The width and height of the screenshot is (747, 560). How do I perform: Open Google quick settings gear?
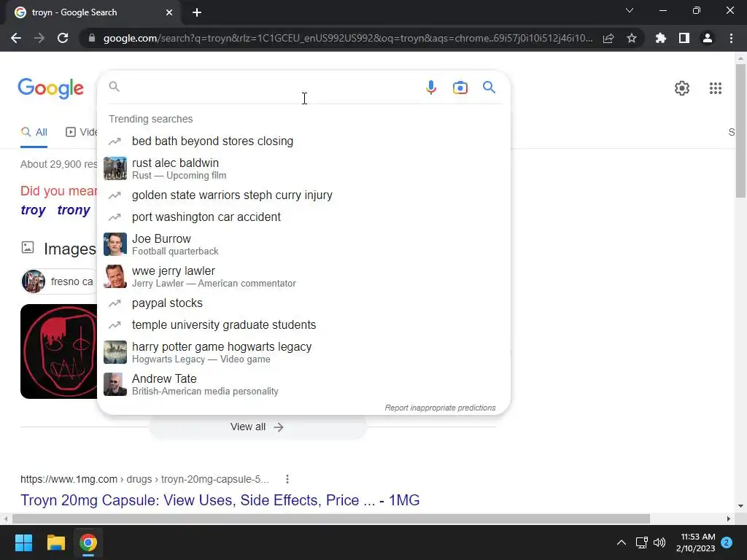pyautogui.click(x=682, y=88)
